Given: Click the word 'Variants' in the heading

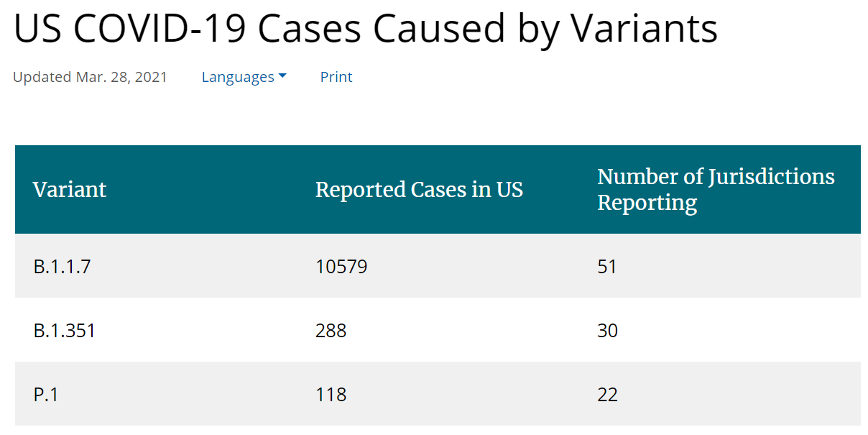Looking at the screenshot, I should coord(645,29).
